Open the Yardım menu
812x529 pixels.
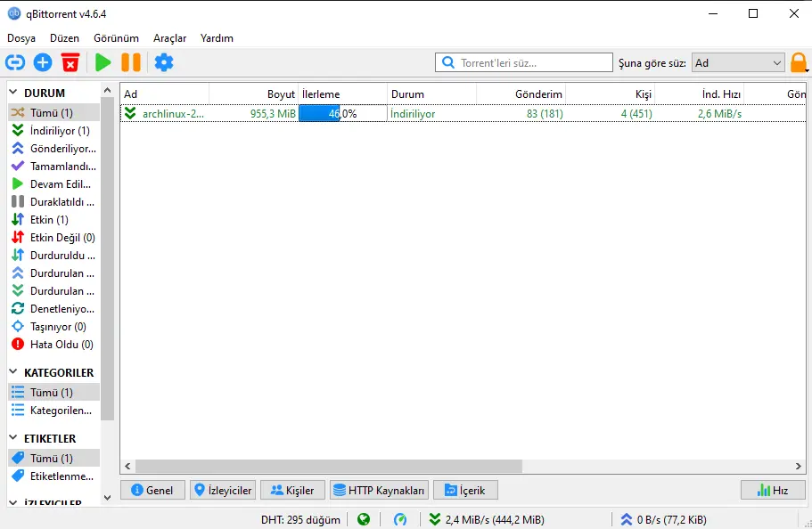[x=217, y=38]
